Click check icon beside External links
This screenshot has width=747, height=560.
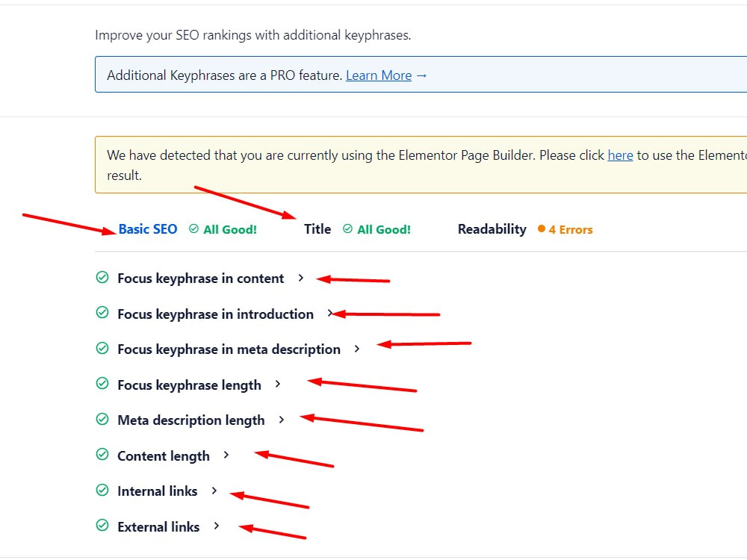coord(102,525)
